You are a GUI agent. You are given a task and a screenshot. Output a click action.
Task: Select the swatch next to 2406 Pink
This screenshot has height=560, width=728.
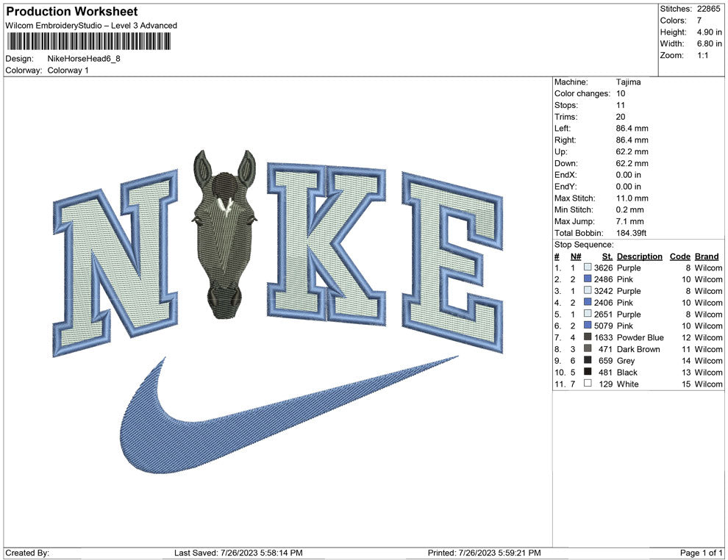pos(588,302)
